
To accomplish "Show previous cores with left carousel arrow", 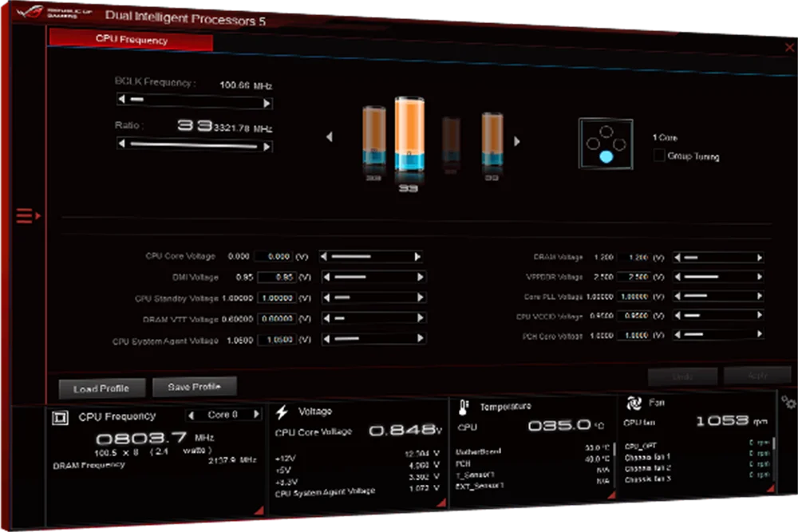I will click(330, 137).
